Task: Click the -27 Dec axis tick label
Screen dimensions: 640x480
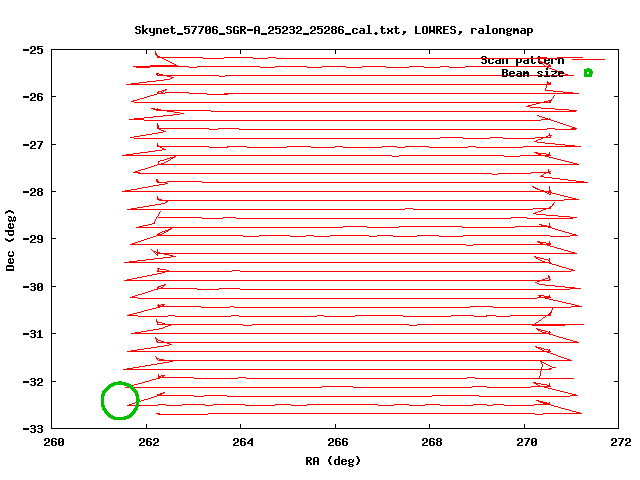Action: (x=33, y=145)
